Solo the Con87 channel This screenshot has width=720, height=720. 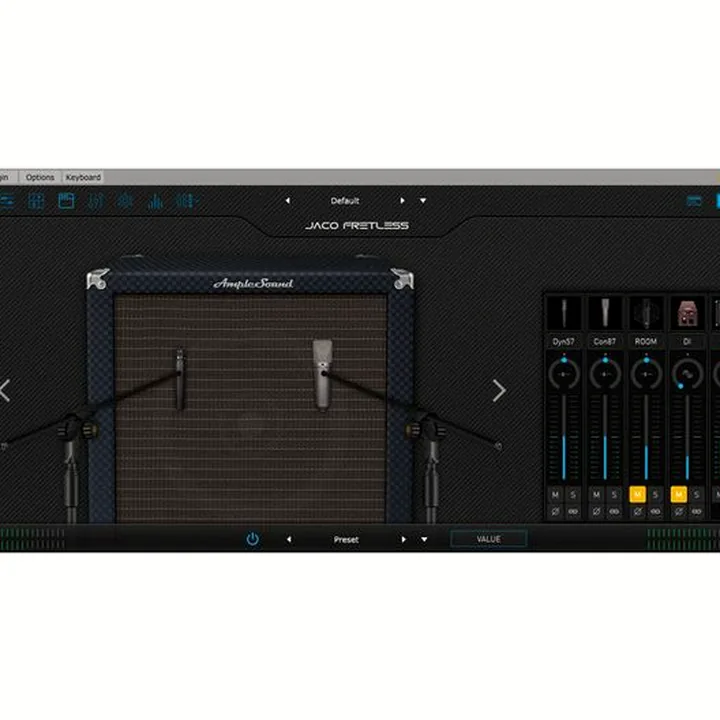click(614, 495)
